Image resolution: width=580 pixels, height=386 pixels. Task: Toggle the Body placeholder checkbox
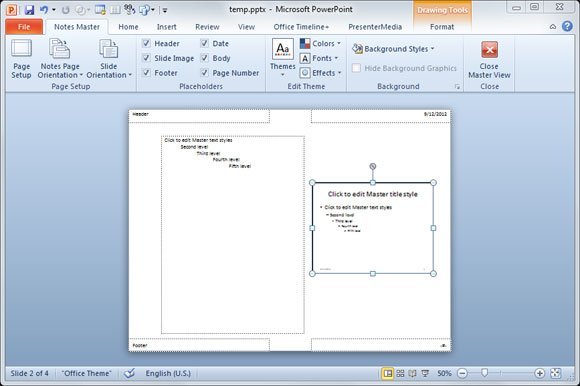point(204,58)
